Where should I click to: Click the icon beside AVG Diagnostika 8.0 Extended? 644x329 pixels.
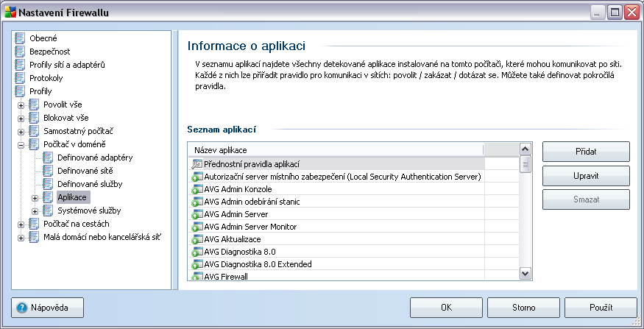tap(197, 264)
